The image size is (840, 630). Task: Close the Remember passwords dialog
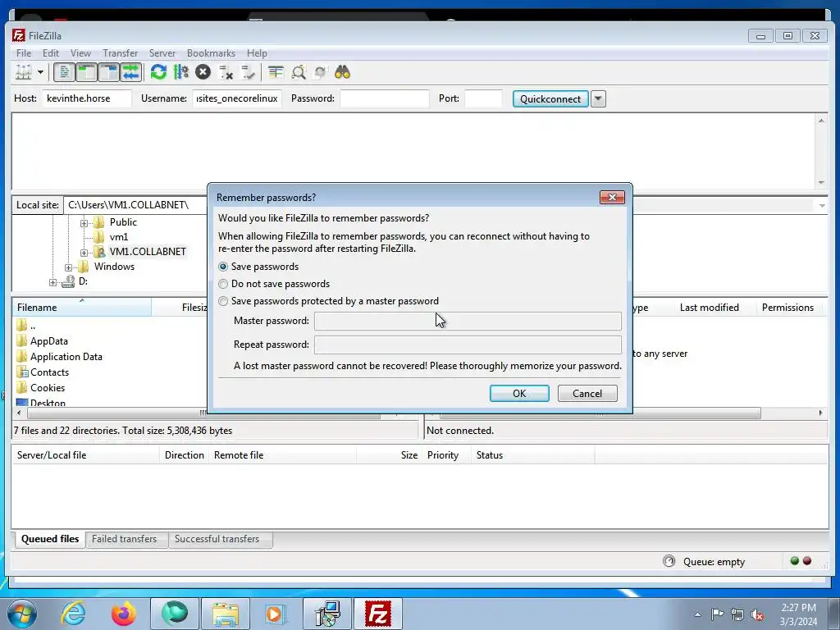pos(612,197)
